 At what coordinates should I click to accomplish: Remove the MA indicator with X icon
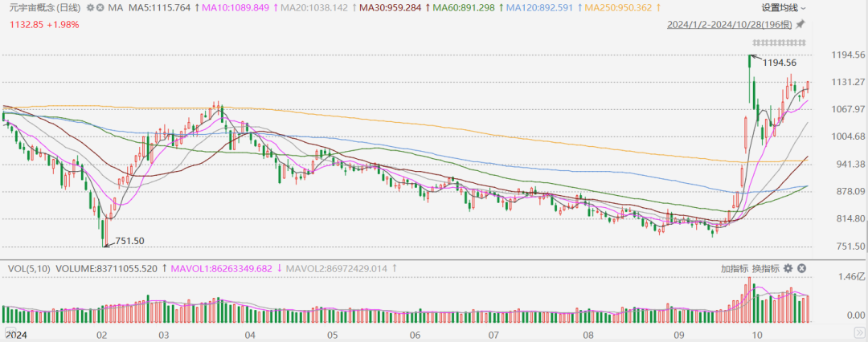coord(100,8)
